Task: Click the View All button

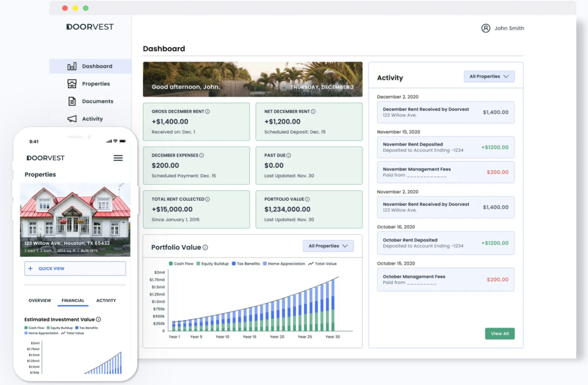Action: 500,334
